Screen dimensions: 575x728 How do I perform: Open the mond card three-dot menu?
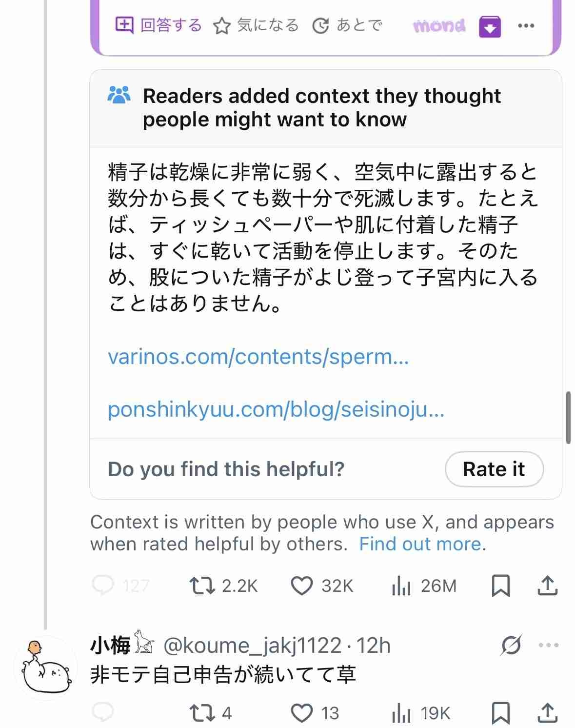coord(526,26)
